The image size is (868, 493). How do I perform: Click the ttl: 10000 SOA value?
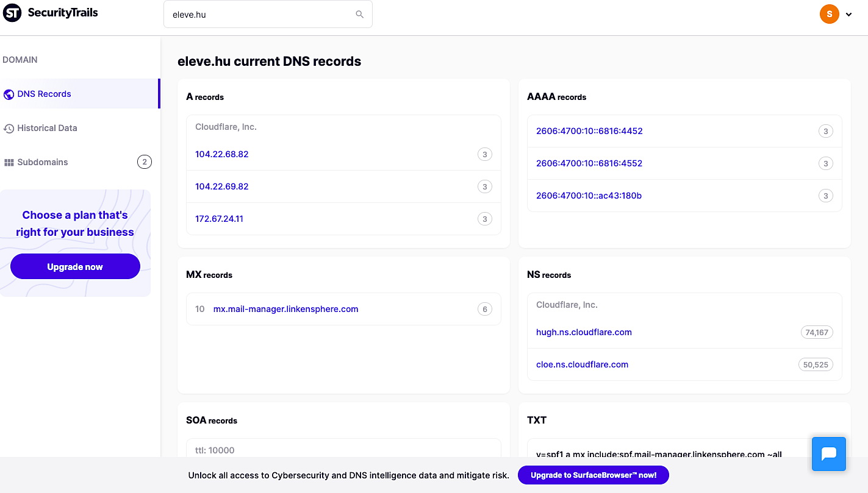click(x=215, y=450)
